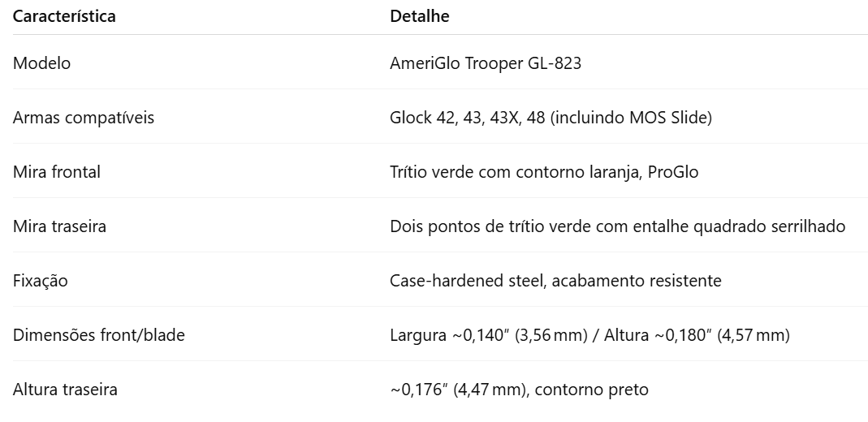The height and width of the screenshot is (422, 868).
Task: Click the Altura ~0,180" (4,57 mm) value
Action: point(697,335)
